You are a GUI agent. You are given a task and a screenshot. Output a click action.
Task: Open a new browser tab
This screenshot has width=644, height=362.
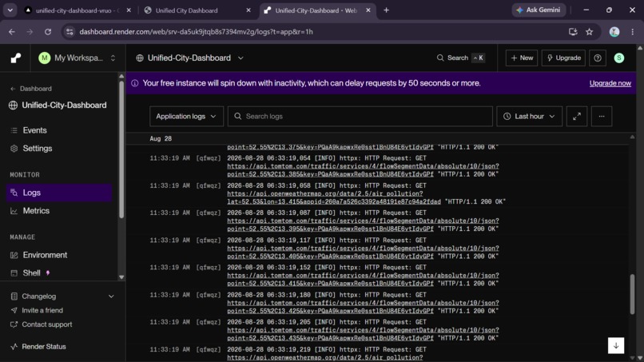pos(386,10)
